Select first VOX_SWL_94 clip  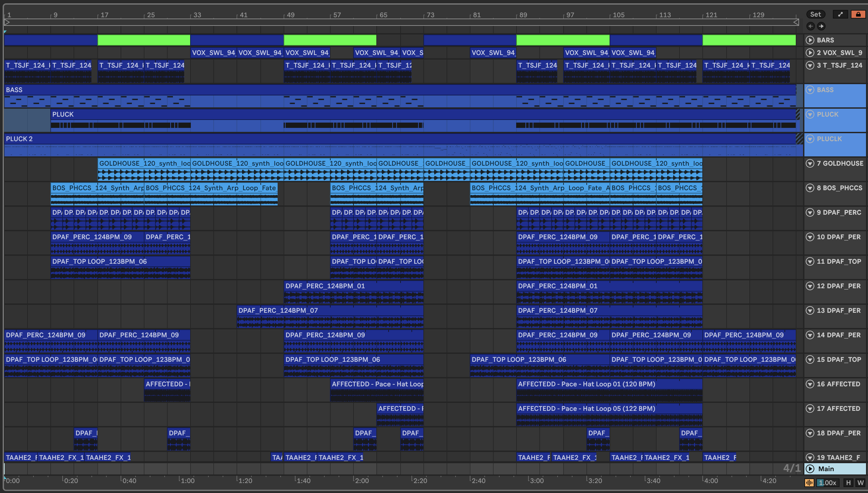(214, 52)
